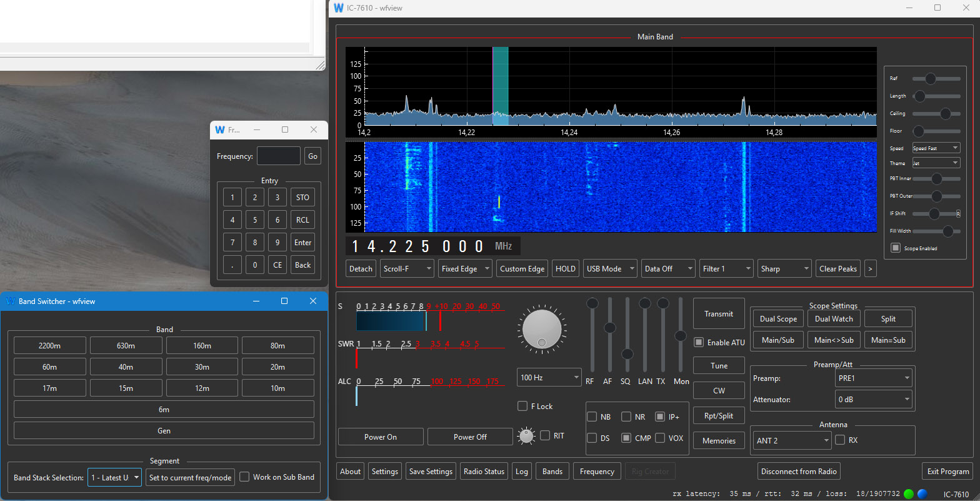Click the Rpt/Split button
The image size is (980, 501).
[x=719, y=415]
